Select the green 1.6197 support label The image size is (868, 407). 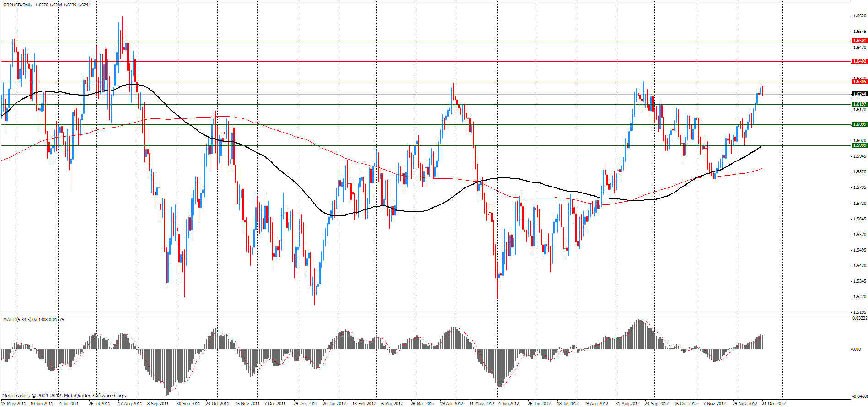tap(859, 104)
